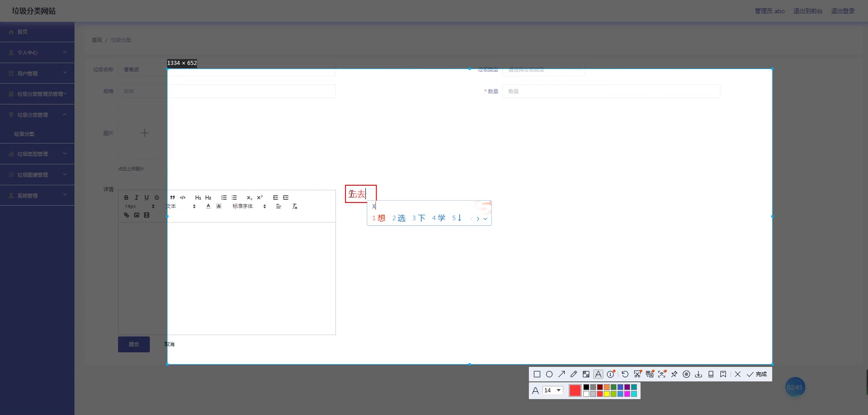This screenshot has height=415, width=868.
Task: Toggle code block formatting in the editor
Action: [182, 198]
